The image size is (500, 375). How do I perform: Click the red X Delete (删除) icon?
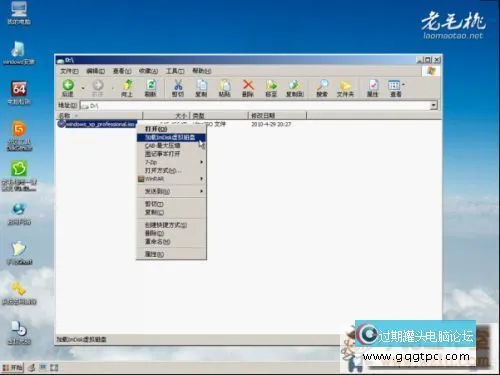tap(248, 85)
